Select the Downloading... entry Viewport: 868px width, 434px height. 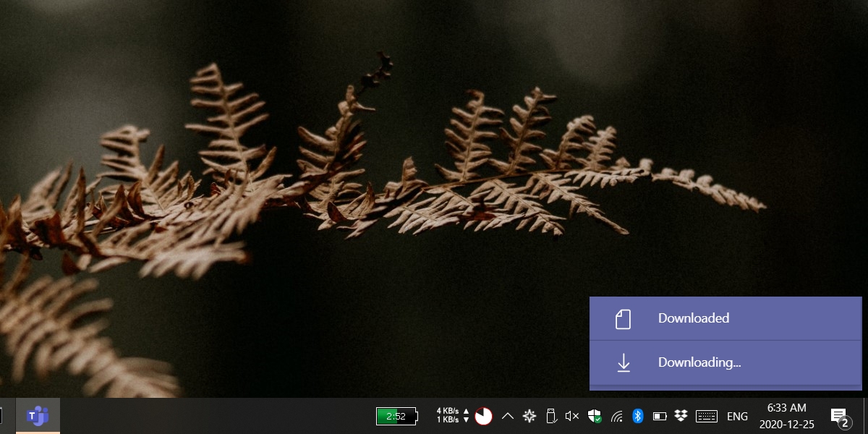click(x=726, y=362)
